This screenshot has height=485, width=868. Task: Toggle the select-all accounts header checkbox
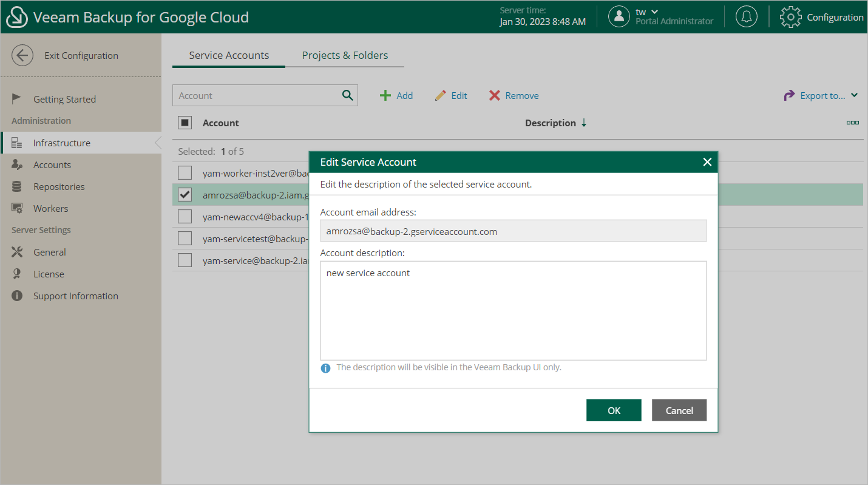(185, 123)
